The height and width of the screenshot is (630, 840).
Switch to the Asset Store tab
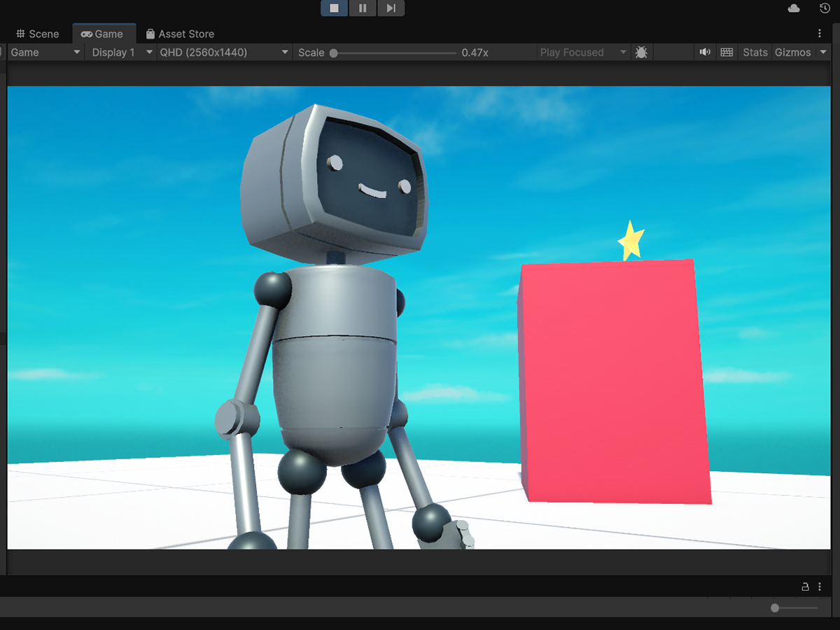(x=180, y=34)
